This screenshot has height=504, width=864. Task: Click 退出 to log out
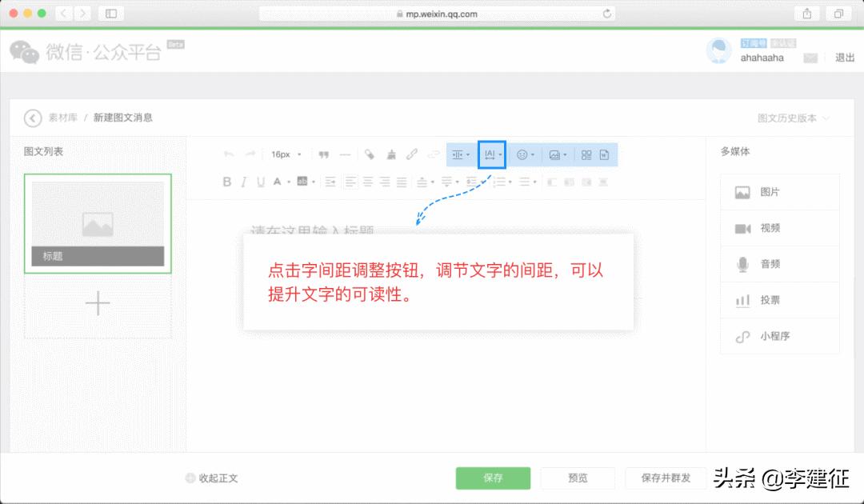844,58
